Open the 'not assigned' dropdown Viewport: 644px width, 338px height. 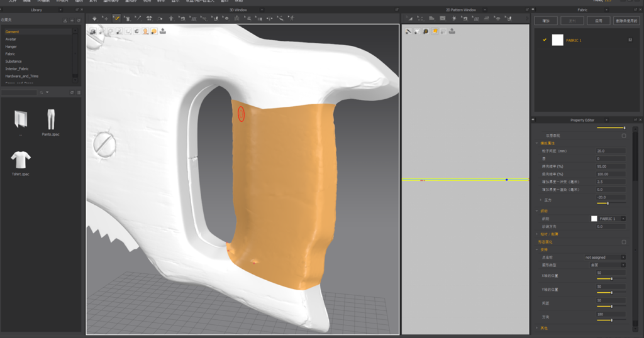click(x=605, y=257)
